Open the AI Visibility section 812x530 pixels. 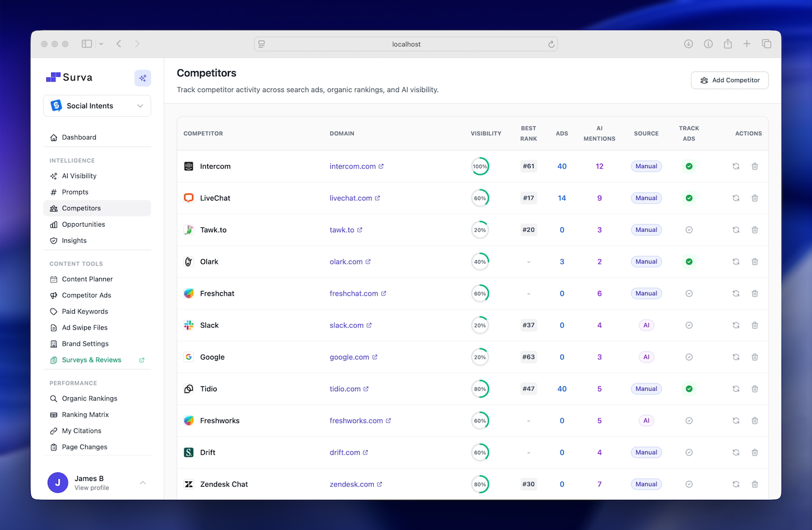78,175
